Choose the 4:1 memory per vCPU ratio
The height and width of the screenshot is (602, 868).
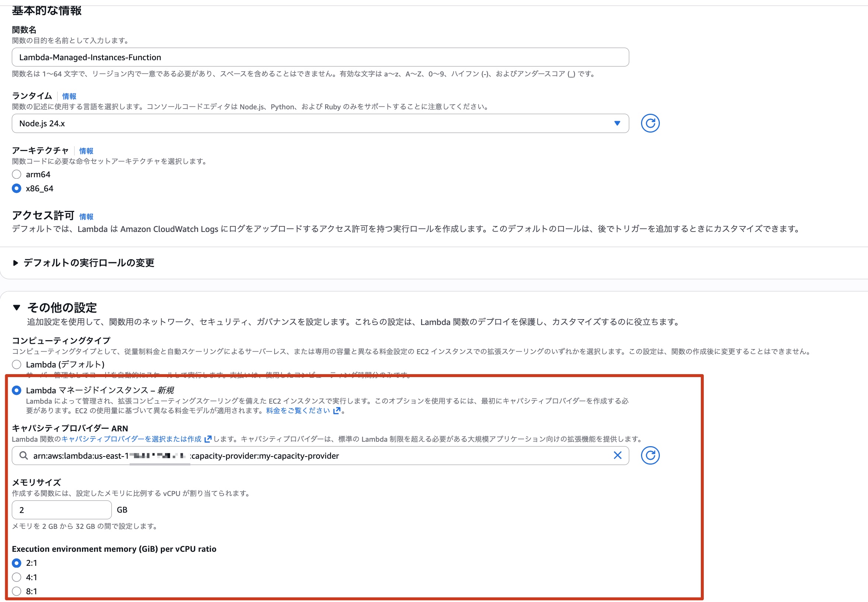point(16,577)
